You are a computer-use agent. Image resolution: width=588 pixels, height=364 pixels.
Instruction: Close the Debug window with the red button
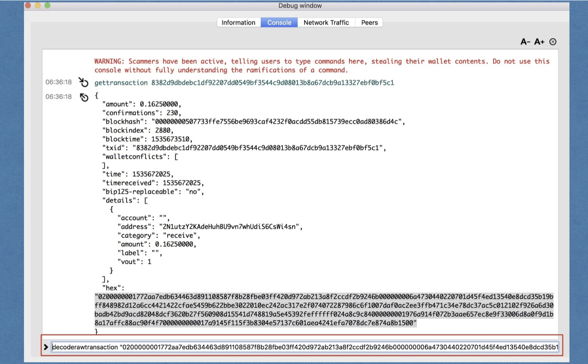coord(28,5)
